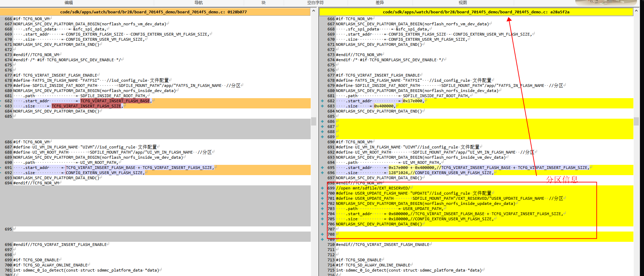This screenshot has height=276, width=644.
Task: Click the plus marker at blank right line 686
Action: (x=322, y=121)
